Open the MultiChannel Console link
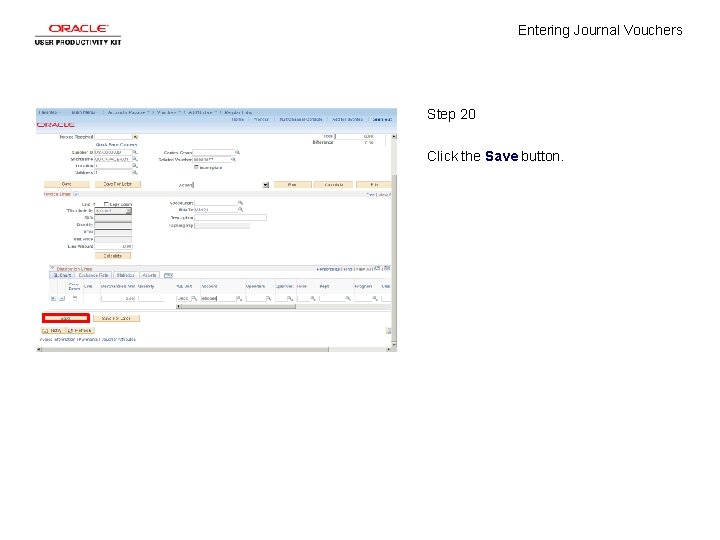Screen dimensions: 720x540 pyautogui.click(x=301, y=119)
